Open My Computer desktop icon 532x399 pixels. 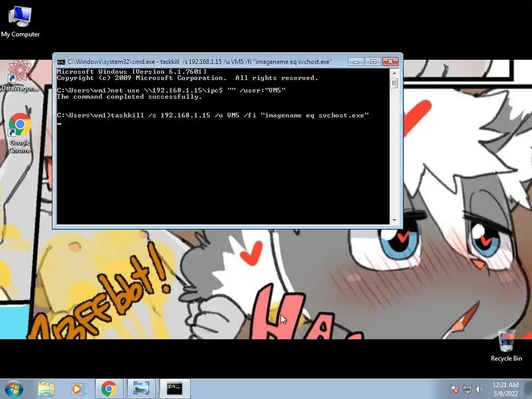[x=20, y=22]
